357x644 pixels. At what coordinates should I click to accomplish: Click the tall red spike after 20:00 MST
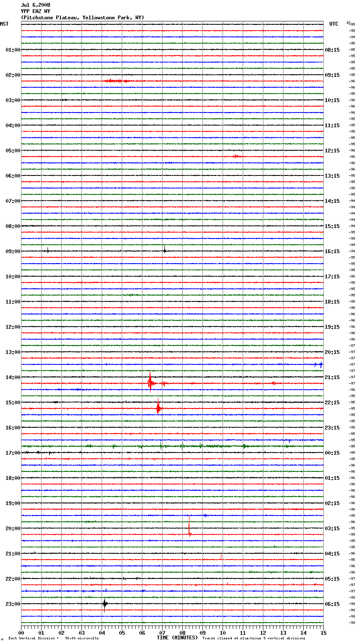[189, 526]
